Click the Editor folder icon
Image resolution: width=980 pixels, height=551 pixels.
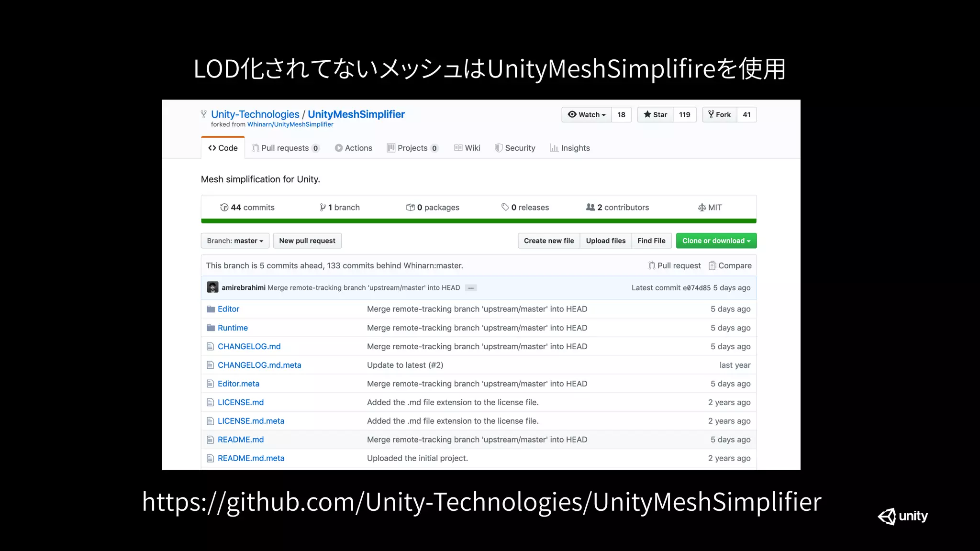click(x=211, y=309)
